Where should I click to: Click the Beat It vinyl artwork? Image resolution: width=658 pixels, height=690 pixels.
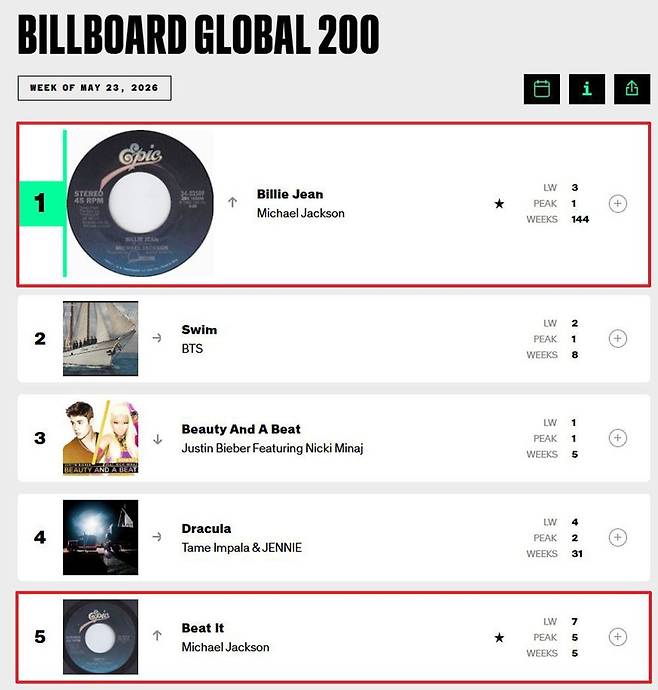point(100,637)
